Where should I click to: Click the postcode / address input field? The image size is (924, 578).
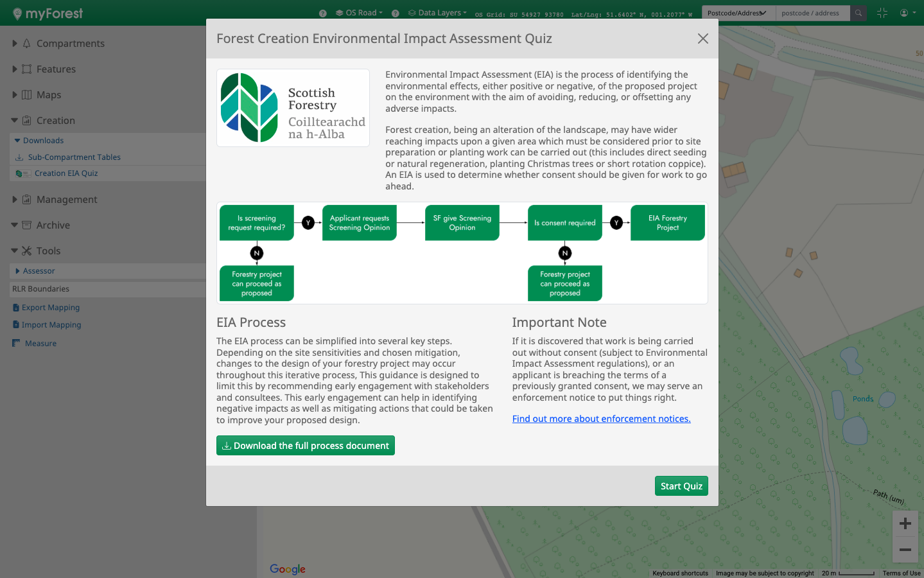coord(812,13)
